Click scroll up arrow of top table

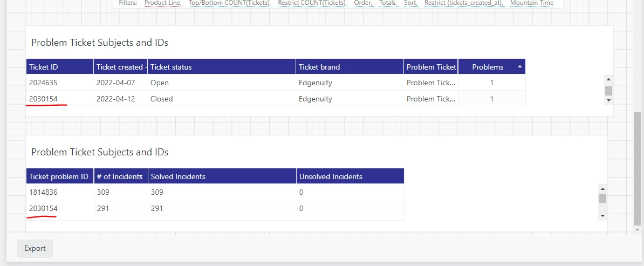(609, 79)
